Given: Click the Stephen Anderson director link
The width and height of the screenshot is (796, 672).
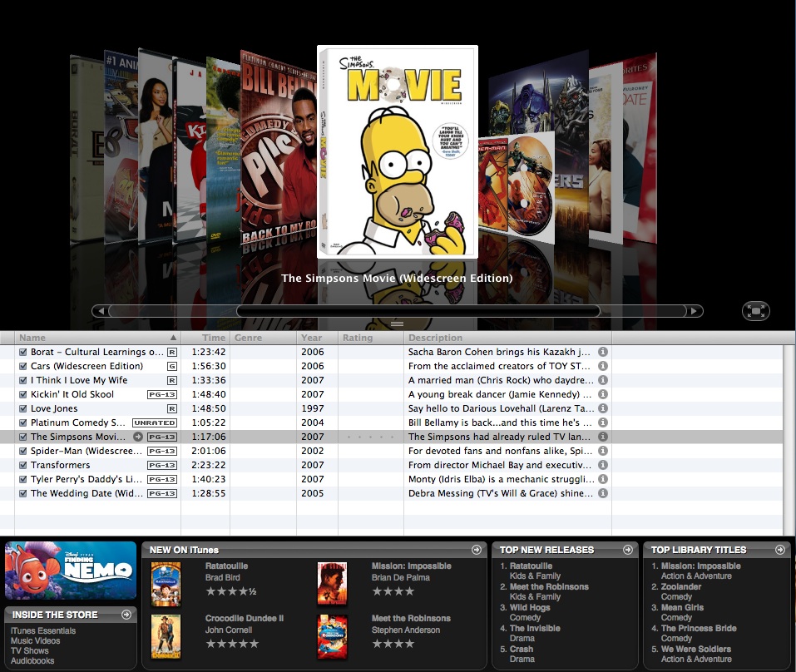Looking at the screenshot, I should 406,630.
